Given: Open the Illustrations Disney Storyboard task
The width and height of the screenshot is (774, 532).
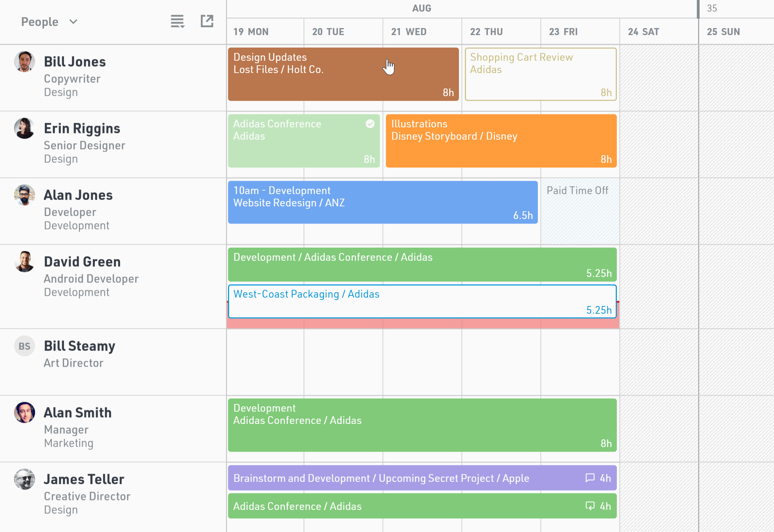Looking at the screenshot, I should tap(501, 141).
